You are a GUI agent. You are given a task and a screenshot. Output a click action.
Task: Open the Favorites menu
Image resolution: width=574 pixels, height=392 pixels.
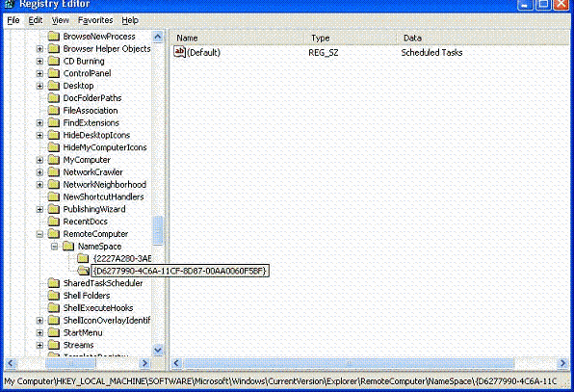tap(95, 20)
